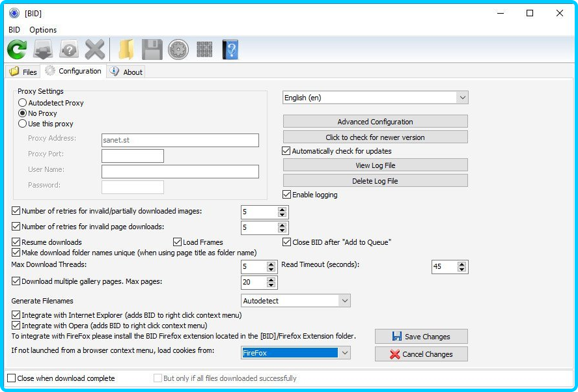Increase Max Download Threads value
This screenshot has height=392, width=578.
point(271,264)
